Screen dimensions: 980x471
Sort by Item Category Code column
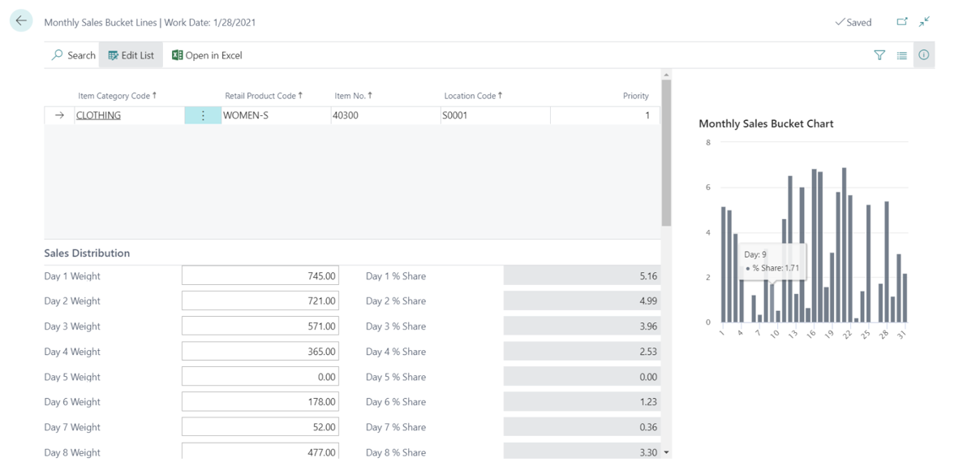(x=116, y=96)
